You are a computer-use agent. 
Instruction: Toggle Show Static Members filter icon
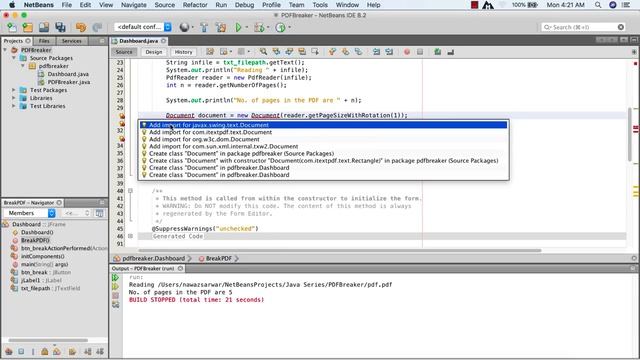33,351
